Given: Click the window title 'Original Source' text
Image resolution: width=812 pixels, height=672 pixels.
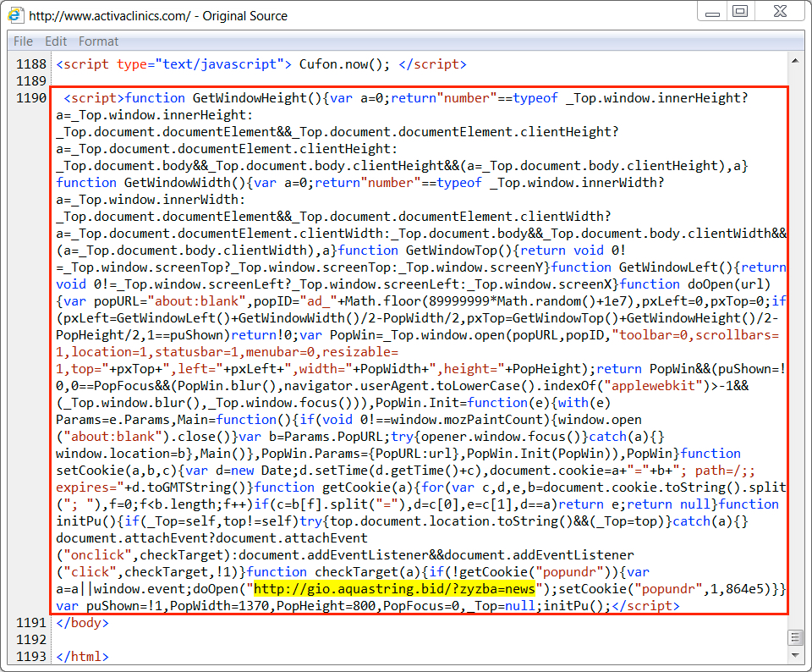Looking at the screenshot, I should pyautogui.click(x=245, y=16).
